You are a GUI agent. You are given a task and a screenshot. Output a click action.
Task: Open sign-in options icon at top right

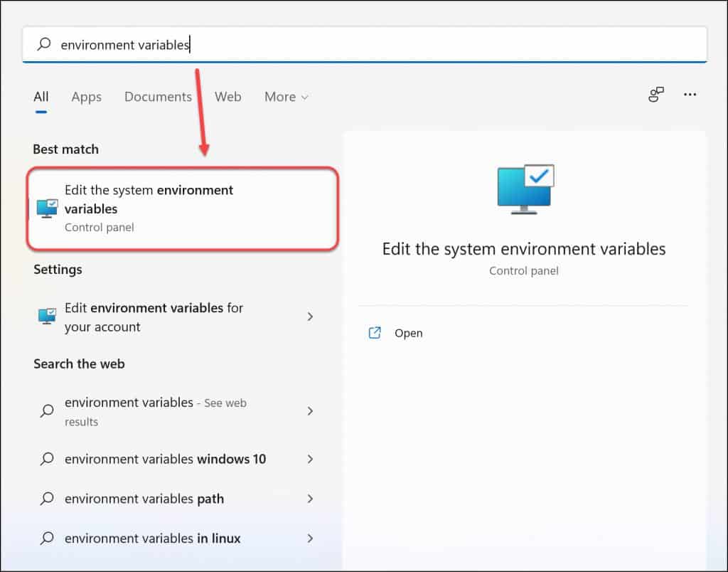(655, 93)
